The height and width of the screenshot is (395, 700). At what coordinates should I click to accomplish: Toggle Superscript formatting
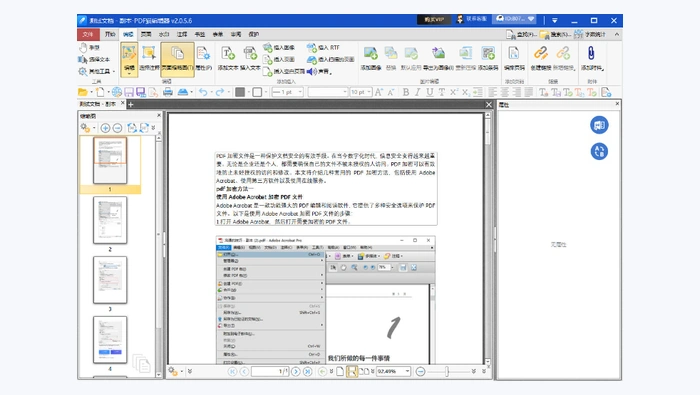(454, 92)
